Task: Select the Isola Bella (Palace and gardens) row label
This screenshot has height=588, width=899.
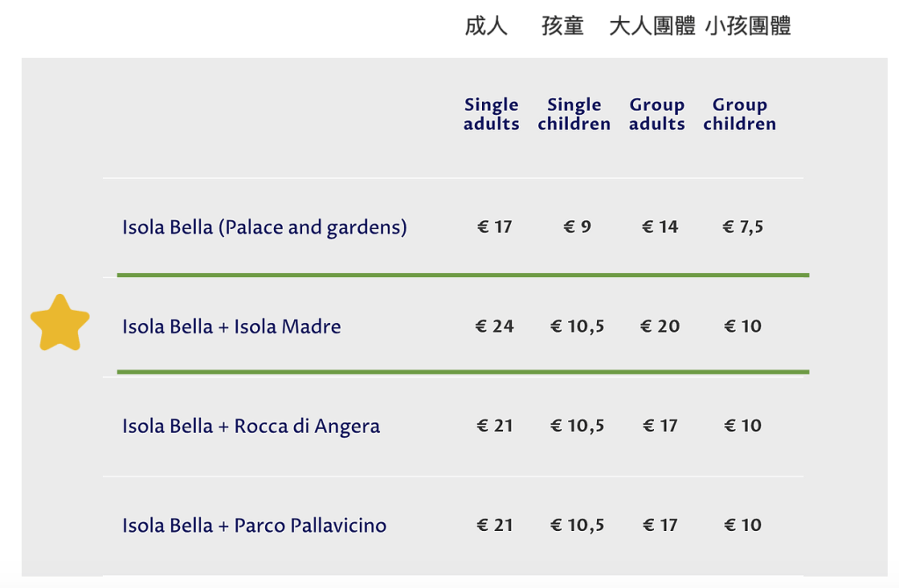Action: (x=264, y=227)
